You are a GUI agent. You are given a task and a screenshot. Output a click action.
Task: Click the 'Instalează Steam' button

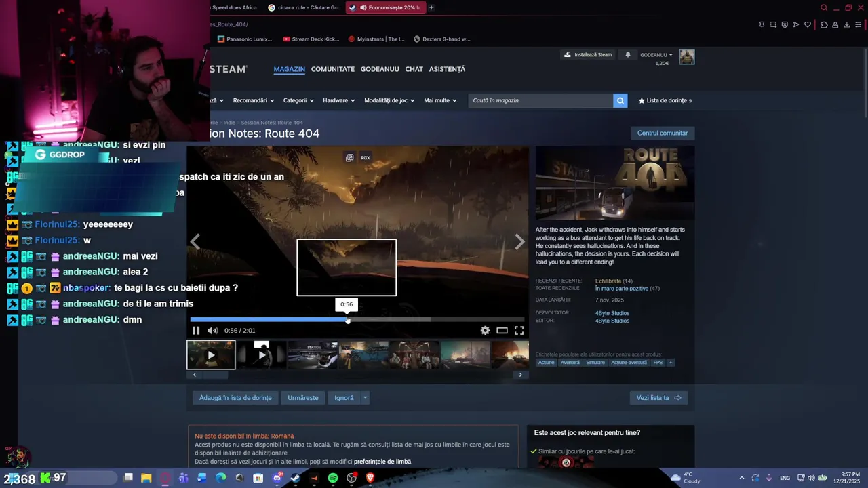[588, 55]
